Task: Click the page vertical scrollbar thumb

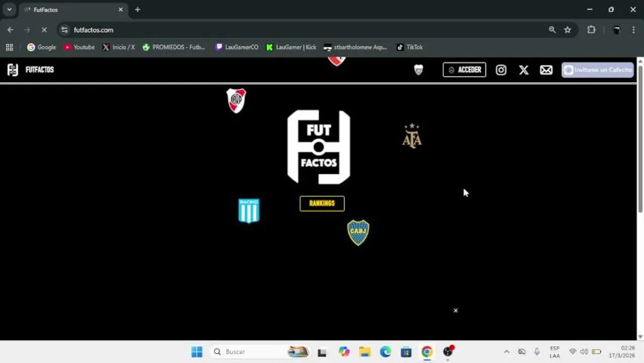Action: click(640, 139)
